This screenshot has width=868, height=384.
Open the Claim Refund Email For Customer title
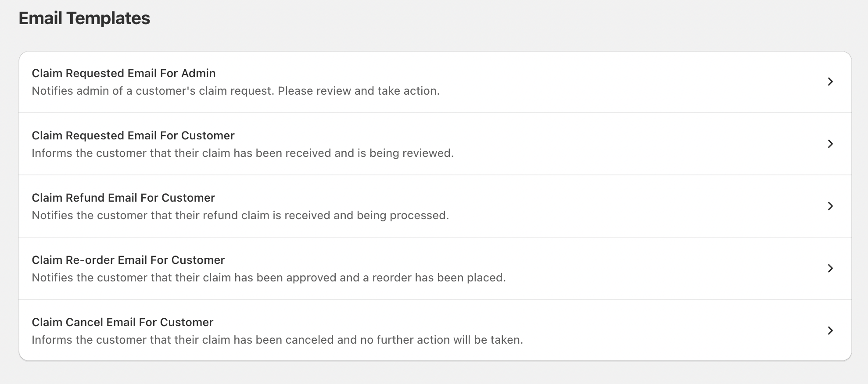click(123, 198)
